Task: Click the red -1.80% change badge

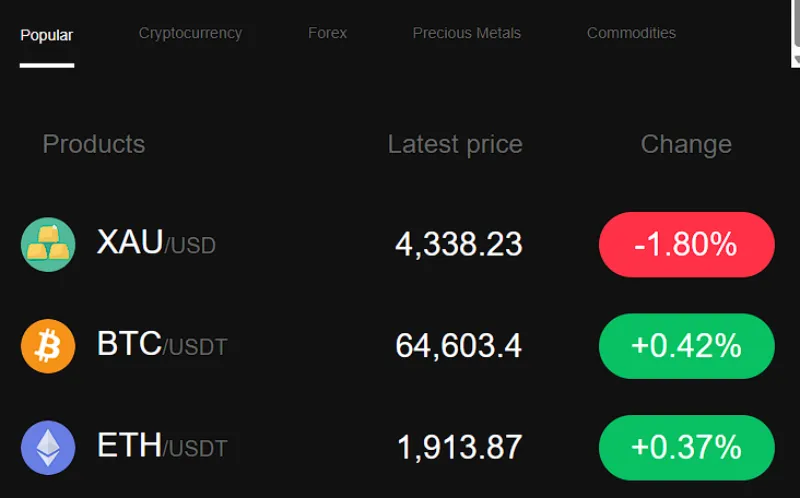Action: (687, 244)
